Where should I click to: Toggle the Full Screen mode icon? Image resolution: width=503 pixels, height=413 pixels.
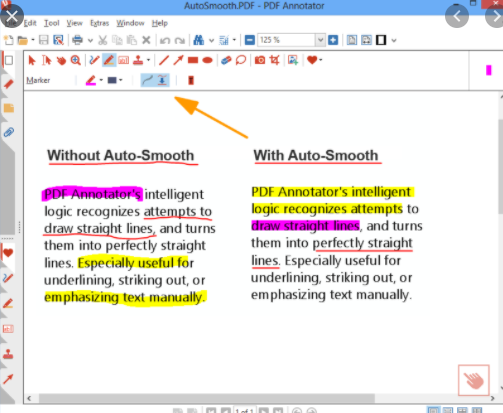point(381,40)
